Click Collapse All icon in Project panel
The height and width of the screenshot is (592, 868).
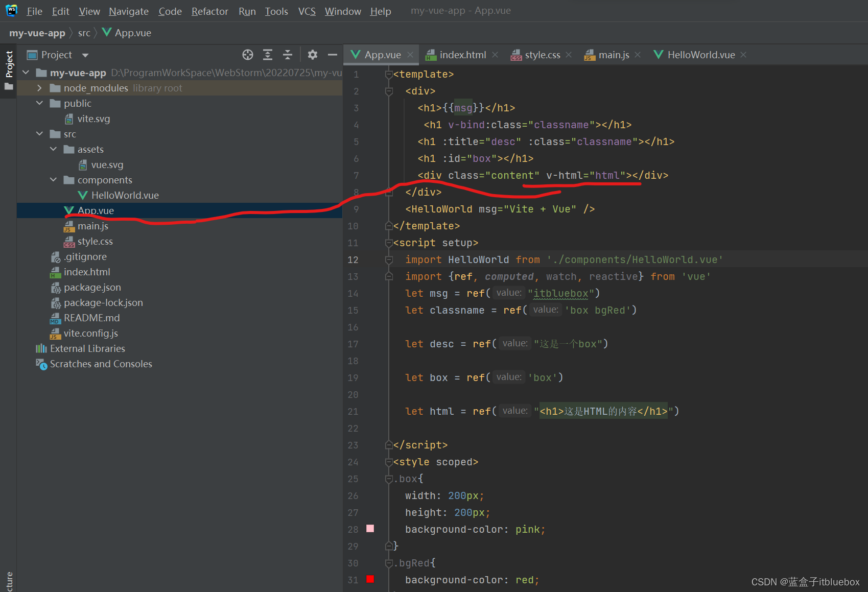point(288,55)
